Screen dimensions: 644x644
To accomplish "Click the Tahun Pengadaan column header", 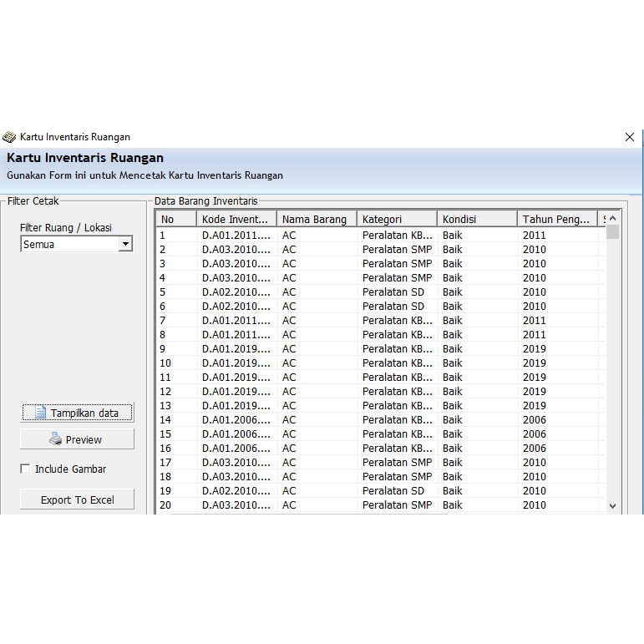I will tap(556, 219).
